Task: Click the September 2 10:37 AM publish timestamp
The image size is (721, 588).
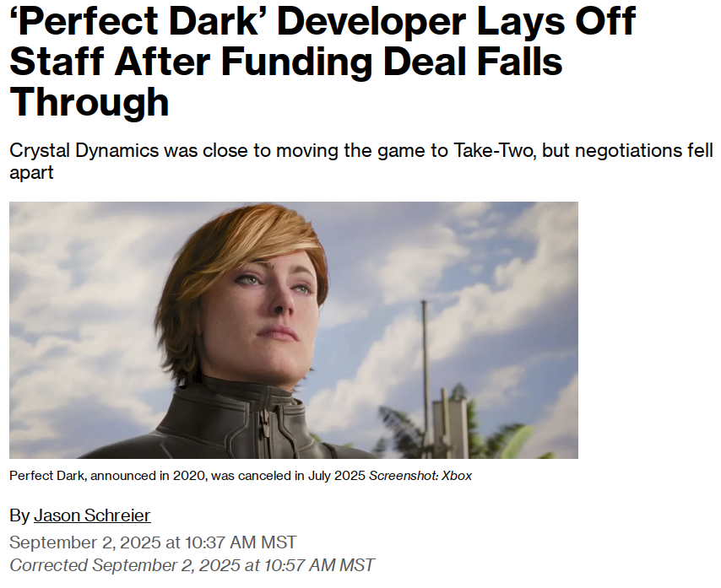Action: (153, 542)
